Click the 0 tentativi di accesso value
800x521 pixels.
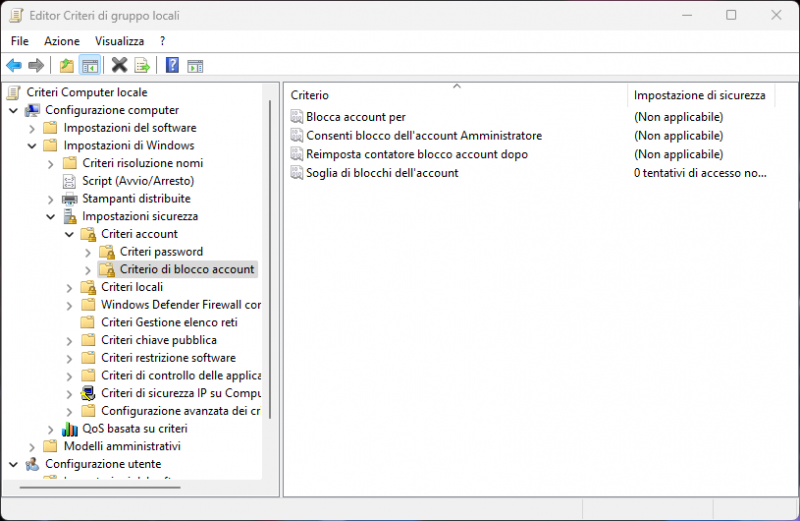pos(700,172)
